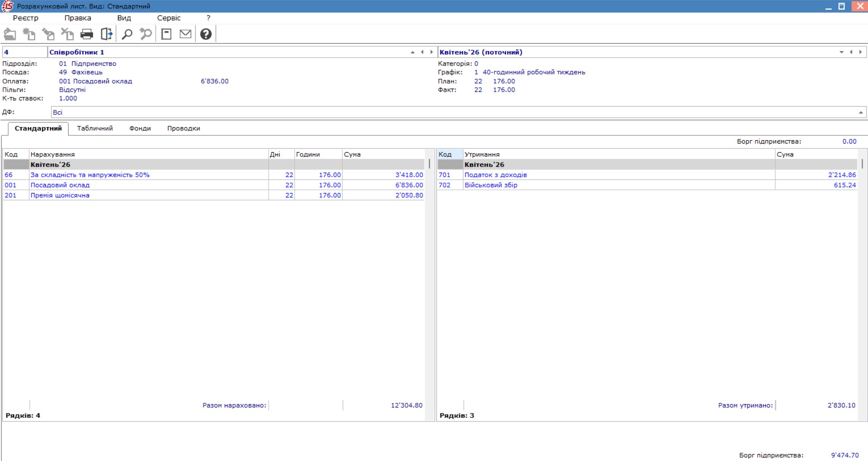Image resolution: width=868 pixels, height=461 pixels.
Task: Open the Реєстр menu
Action: coord(25,18)
